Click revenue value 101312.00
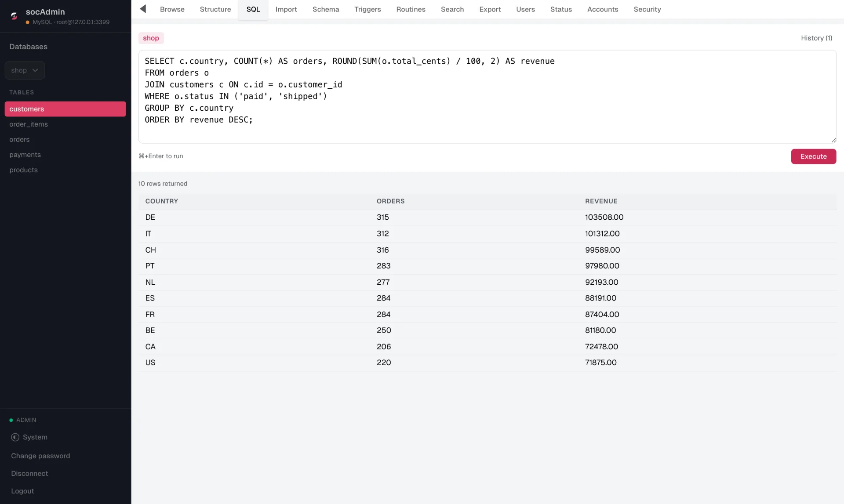 [602, 234]
